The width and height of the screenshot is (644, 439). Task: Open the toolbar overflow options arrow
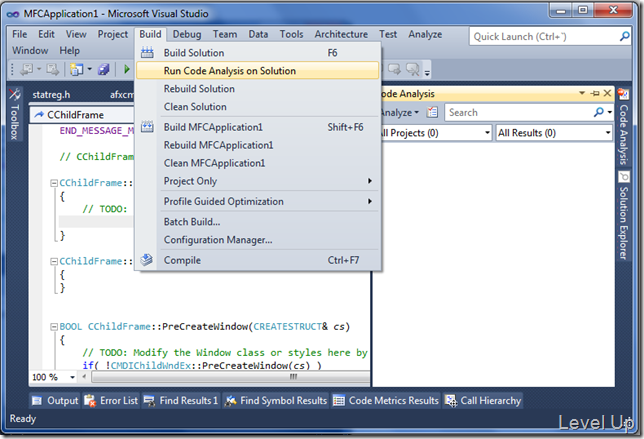427,72
